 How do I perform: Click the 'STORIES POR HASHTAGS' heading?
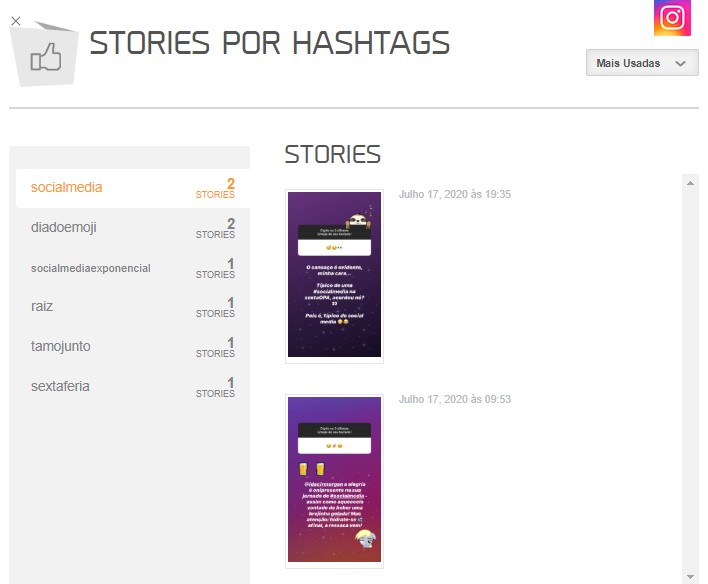pyautogui.click(x=270, y=43)
